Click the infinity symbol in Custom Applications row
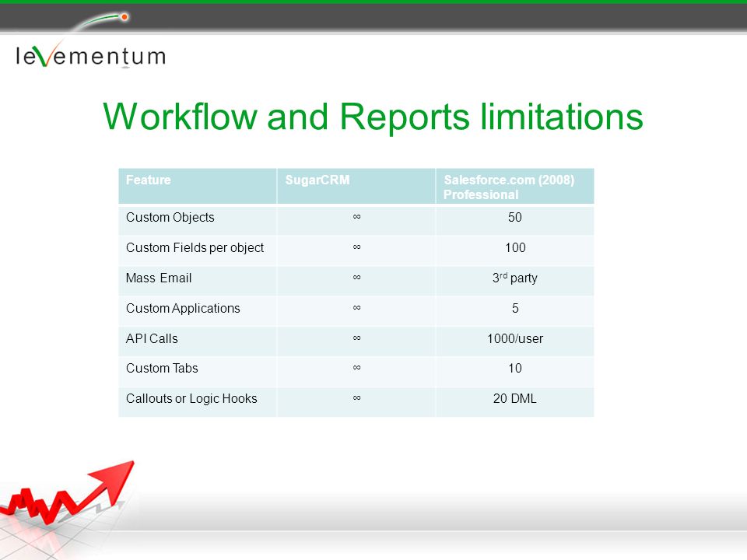The width and height of the screenshot is (747, 560). (x=357, y=308)
